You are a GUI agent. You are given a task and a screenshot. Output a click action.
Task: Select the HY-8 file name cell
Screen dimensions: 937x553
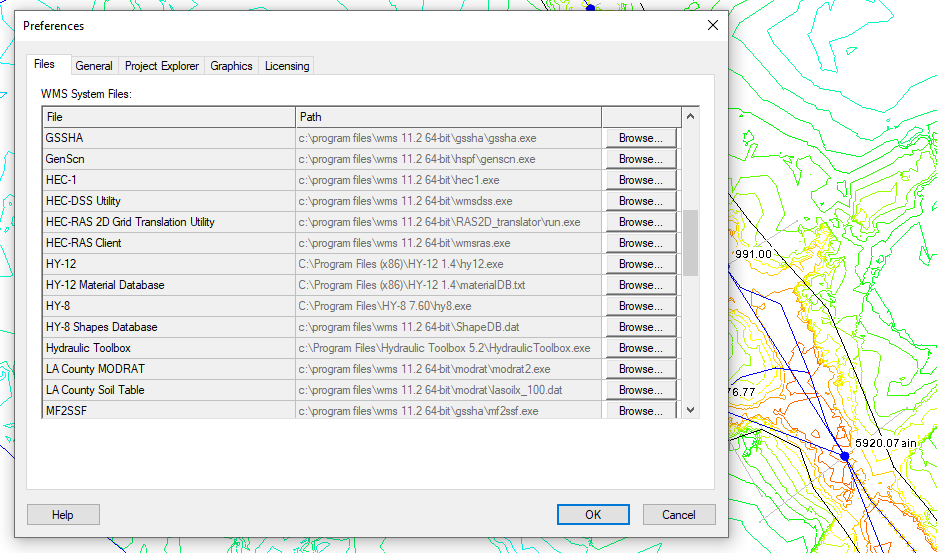click(x=169, y=306)
